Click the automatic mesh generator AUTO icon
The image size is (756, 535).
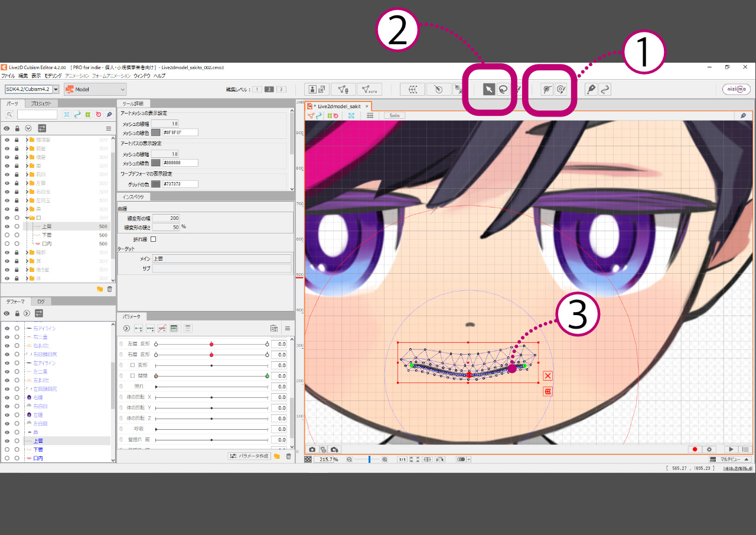tap(369, 89)
